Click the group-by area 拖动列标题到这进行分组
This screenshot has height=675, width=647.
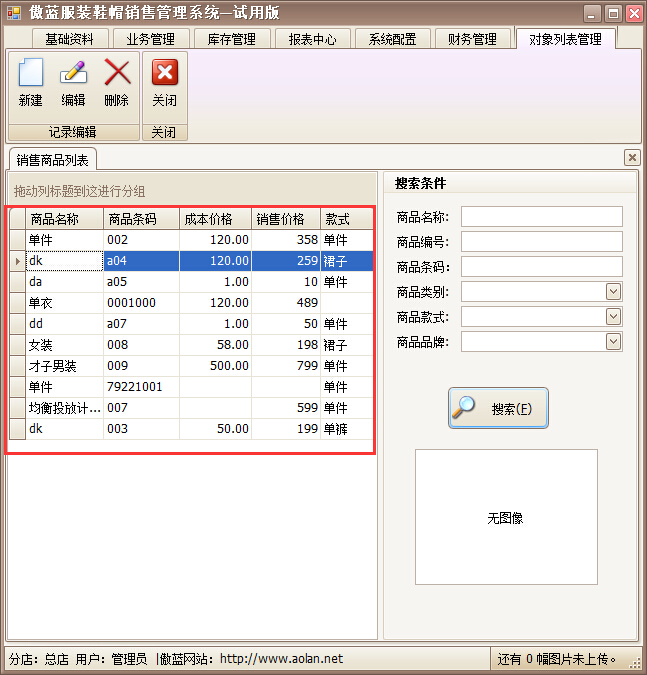192,190
